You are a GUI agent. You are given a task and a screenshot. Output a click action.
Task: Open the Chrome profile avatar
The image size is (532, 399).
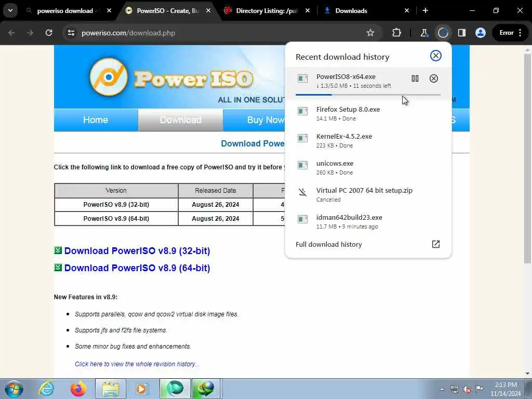click(481, 33)
